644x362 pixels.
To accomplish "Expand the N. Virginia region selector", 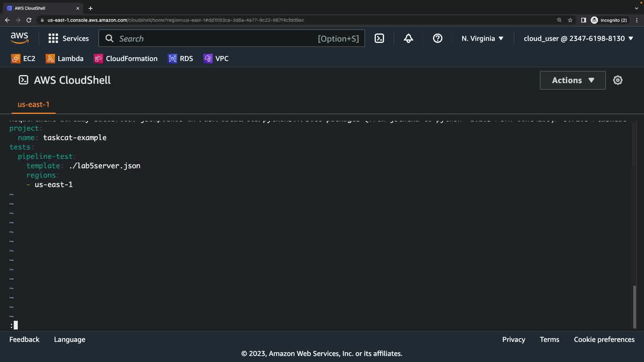I will (482, 39).
